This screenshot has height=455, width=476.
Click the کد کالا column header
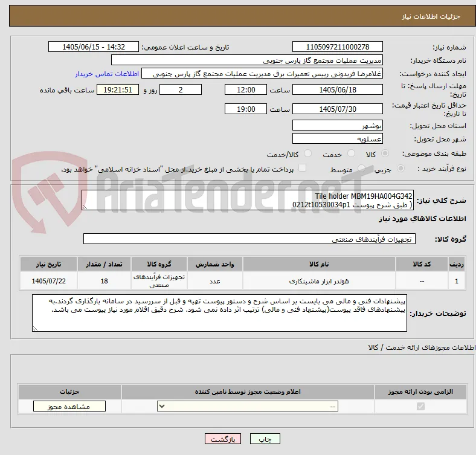(x=422, y=264)
